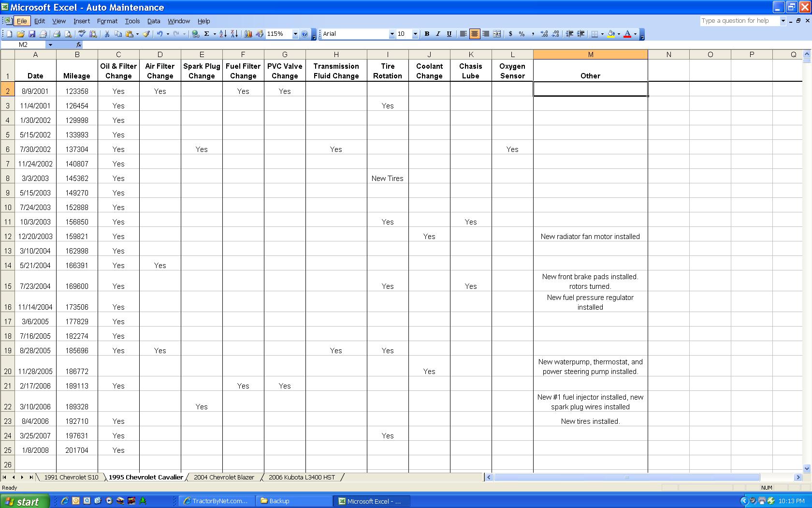Open the Format menu
This screenshot has height=508, width=812.
pos(107,21)
